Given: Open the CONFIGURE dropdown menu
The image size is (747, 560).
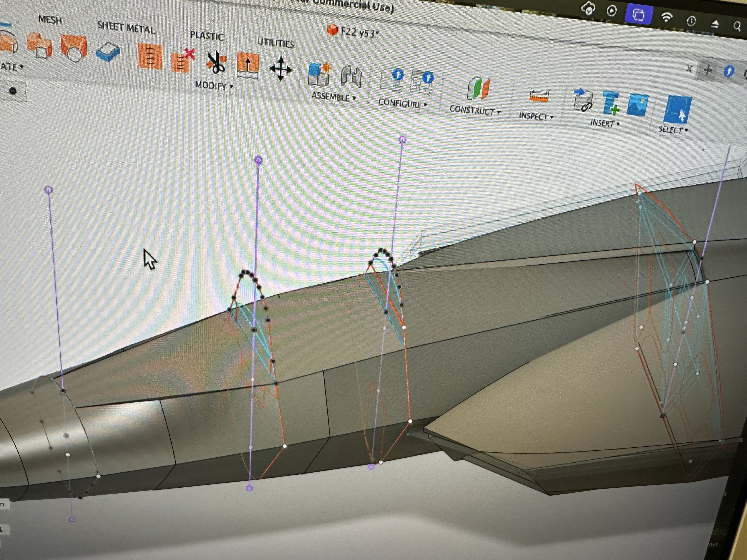Looking at the screenshot, I should (403, 103).
